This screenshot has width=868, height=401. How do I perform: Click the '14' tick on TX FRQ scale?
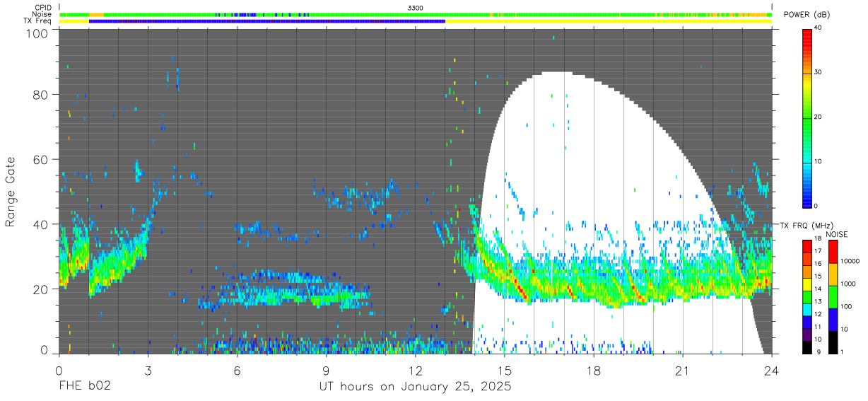tap(819, 289)
